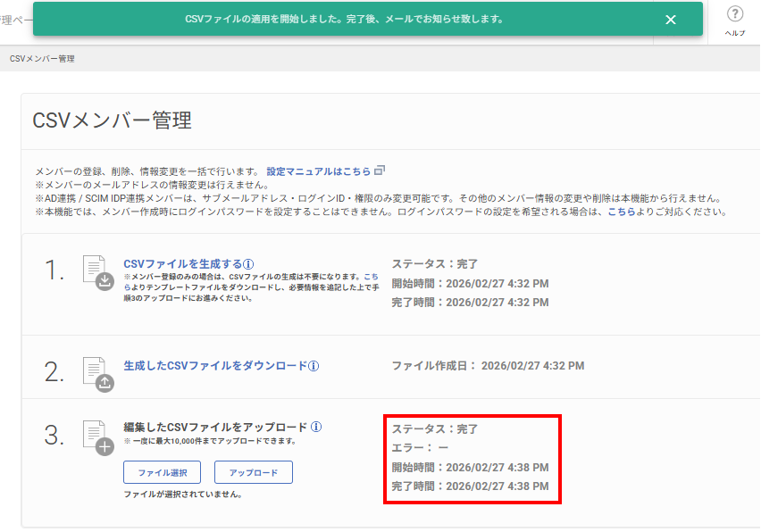Open external link icon beside 設定マニュアルはこちら
The width and height of the screenshot is (761, 532).
tap(380, 170)
